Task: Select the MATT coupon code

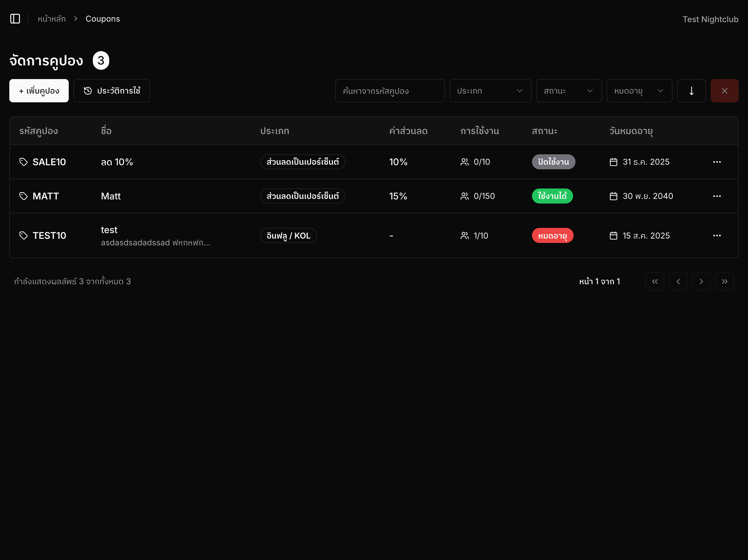Action: pyautogui.click(x=46, y=196)
